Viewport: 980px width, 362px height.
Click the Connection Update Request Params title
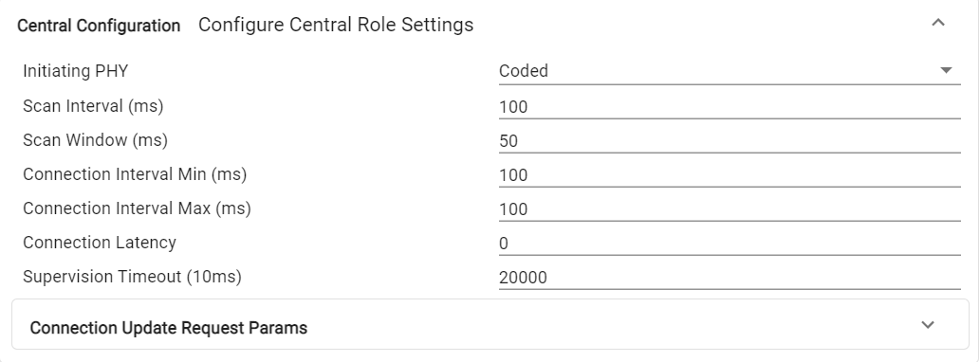coord(169,328)
